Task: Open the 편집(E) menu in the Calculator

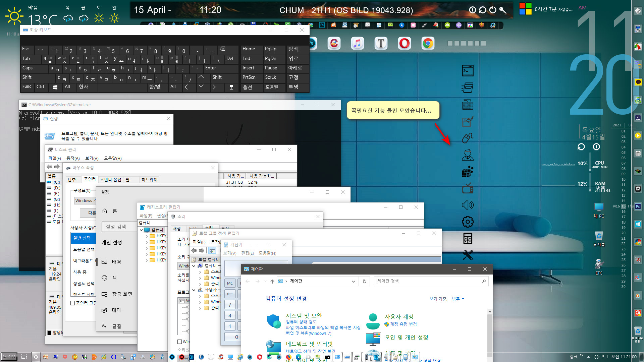Action: (247, 253)
